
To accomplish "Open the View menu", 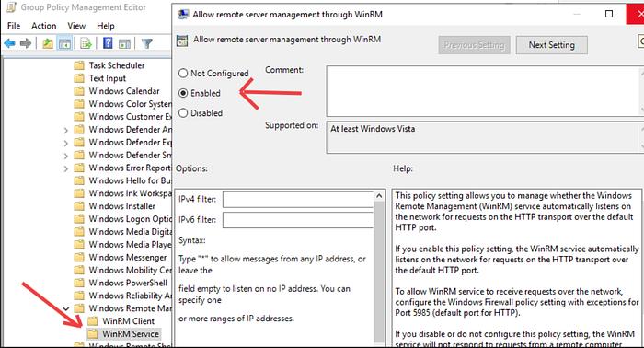I will (76, 26).
